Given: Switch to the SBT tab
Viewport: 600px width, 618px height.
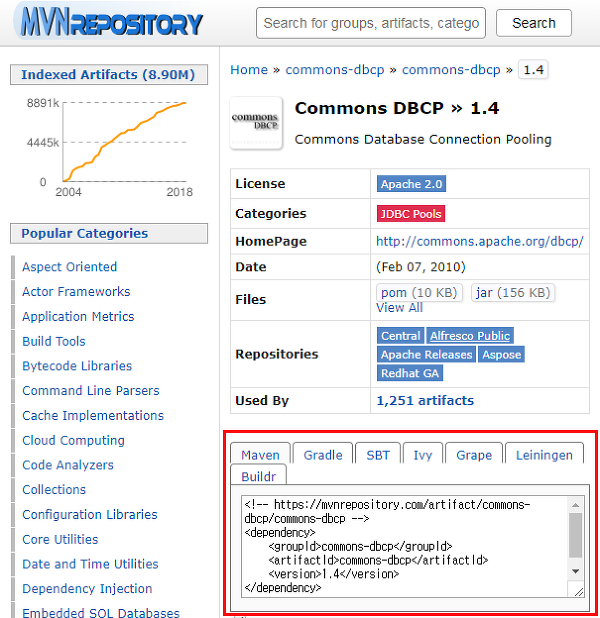Looking at the screenshot, I should click(378, 454).
